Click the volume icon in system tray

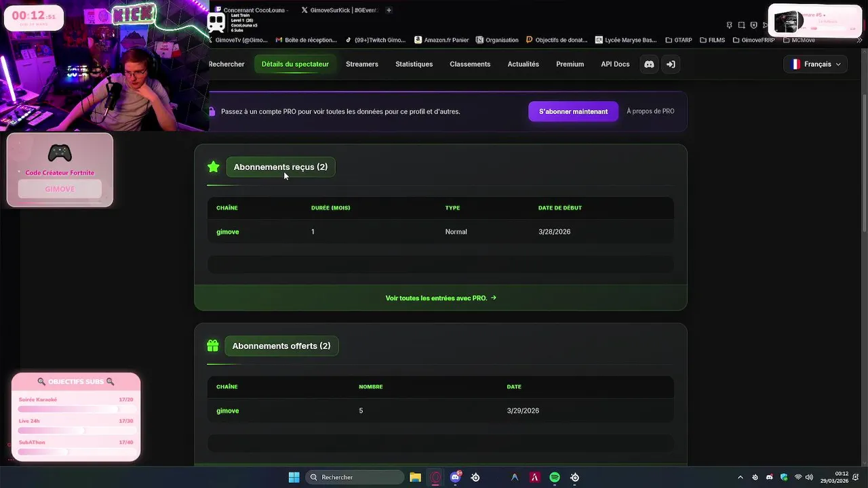pos(809,477)
